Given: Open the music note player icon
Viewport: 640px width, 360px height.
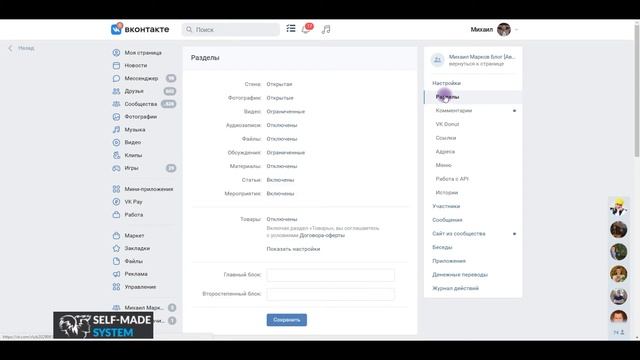Looking at the screenshot, I should (x=326, y=29).
